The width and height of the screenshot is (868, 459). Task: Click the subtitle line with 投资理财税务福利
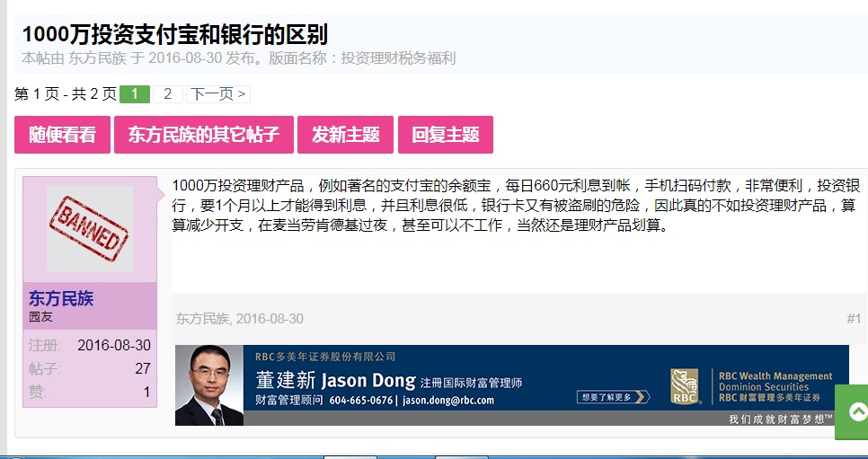point(239,58)
